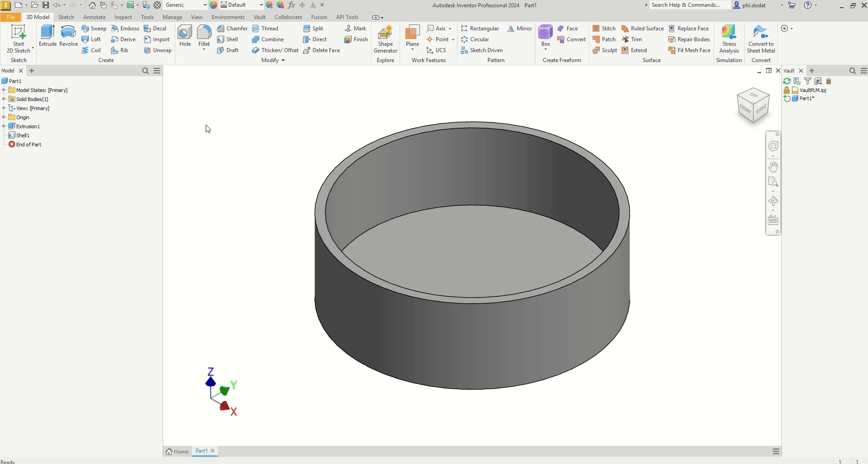Expand the Extrusion1 feature node
Viewport: 868px width, 464px height.
[4, 126]
